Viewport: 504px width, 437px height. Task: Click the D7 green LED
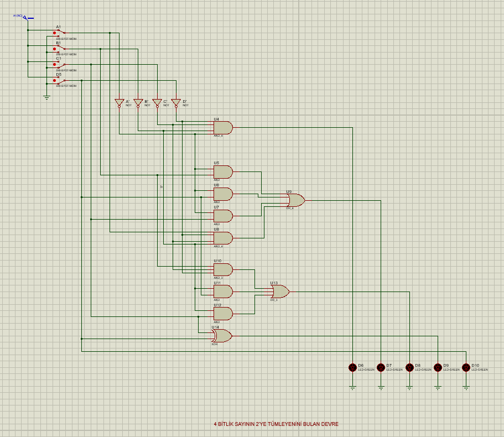[381, 367]
